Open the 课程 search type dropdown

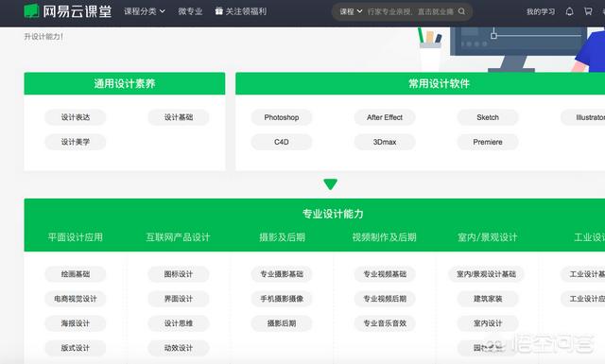[351, 11]
